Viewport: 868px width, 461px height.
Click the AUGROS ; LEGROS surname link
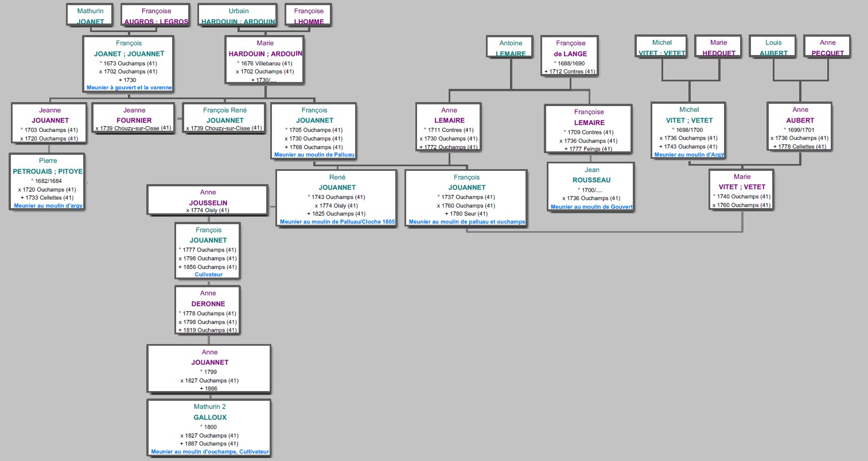pyautogui.click(x=157, y=22)
